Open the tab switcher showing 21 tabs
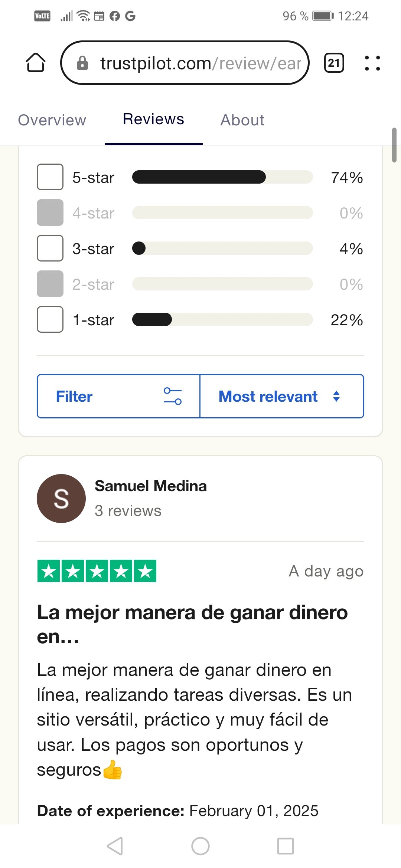Screen dimensions: 401x868 tap(334, 63)
